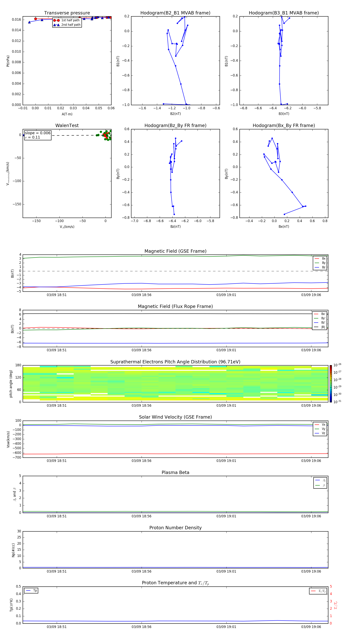The width and height of the screenshot is (351, 644).
Task: Click the "Tp(10⁶K)" y-axis label
Action: tap(11, 605)
